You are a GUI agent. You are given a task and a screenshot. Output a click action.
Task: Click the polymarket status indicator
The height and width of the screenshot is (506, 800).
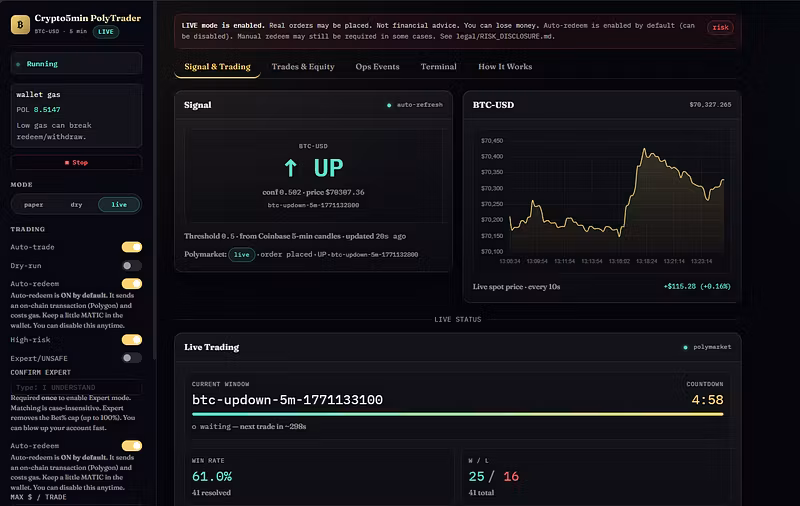pyautogui.click(x=707, y=347)
